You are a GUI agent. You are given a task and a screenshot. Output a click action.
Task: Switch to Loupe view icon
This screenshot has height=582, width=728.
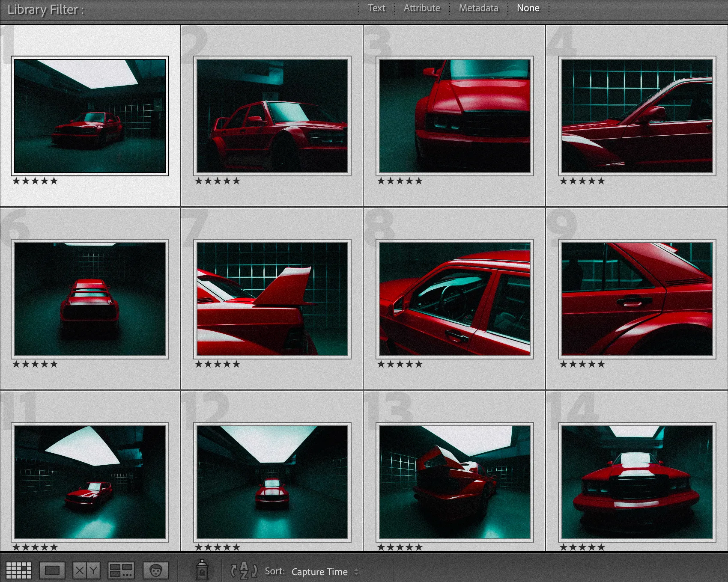(x=52, y=570)
